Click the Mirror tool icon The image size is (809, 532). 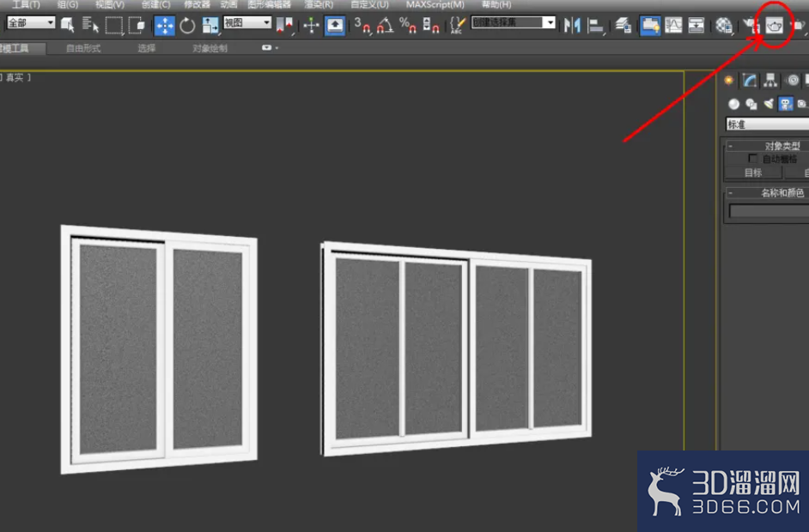[x=572, y=25]
